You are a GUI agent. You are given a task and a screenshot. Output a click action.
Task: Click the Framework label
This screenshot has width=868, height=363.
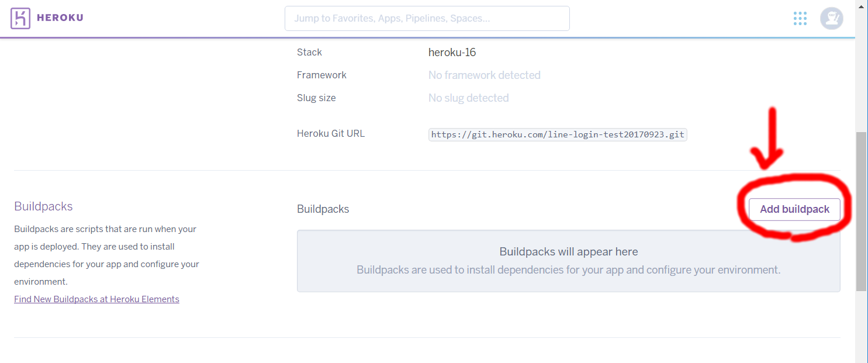click(321, 75)
